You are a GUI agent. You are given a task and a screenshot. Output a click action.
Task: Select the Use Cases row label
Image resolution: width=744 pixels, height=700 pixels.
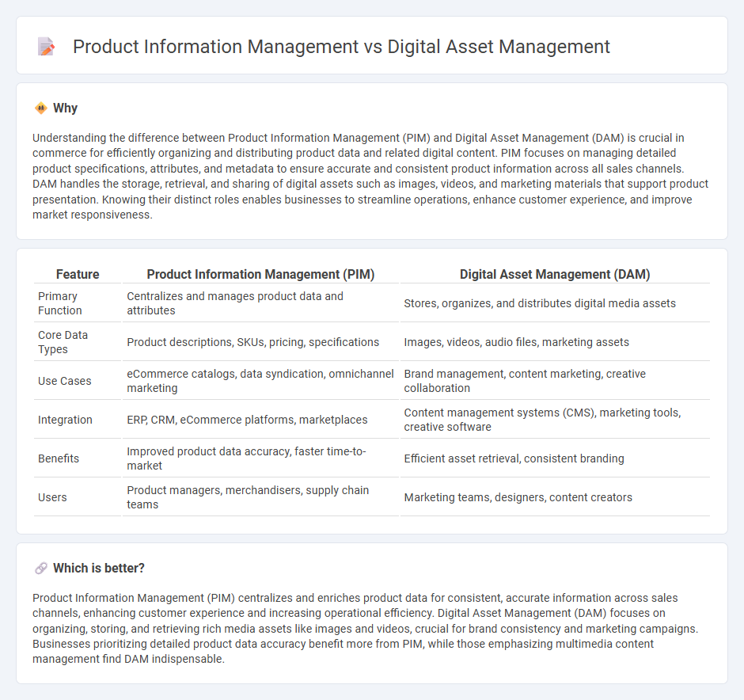[x=65, y=381]
